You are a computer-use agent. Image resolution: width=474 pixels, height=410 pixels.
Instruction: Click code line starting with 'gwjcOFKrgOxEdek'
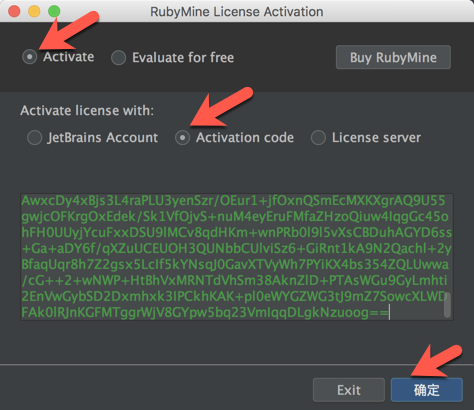click(x=235, y=217)
